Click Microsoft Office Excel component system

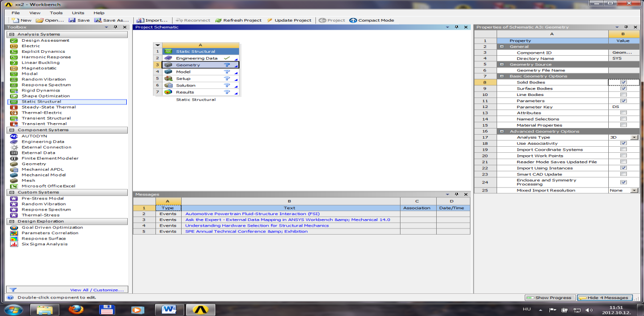[x=48, y=186]
